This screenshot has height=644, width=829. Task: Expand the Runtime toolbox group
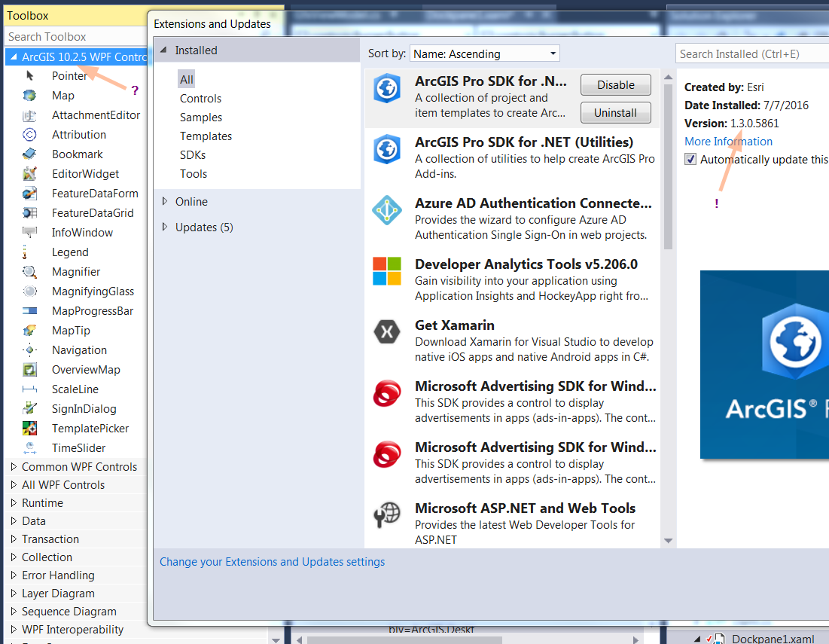coord(14,502)
